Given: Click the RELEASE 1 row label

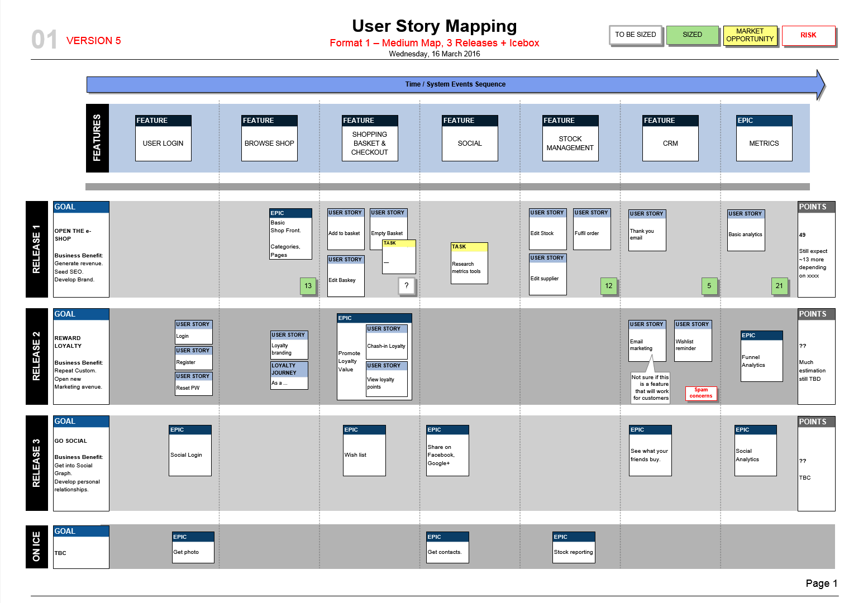Looking at the screenshot, I should coord(36,249).
